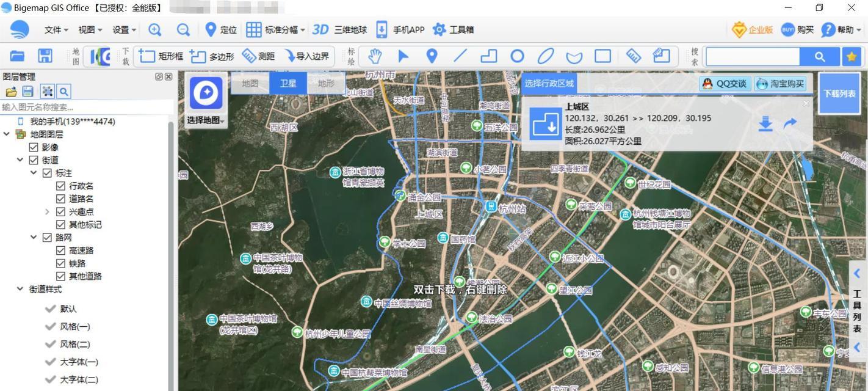Switch to the 地形 terrain tab

325,83
